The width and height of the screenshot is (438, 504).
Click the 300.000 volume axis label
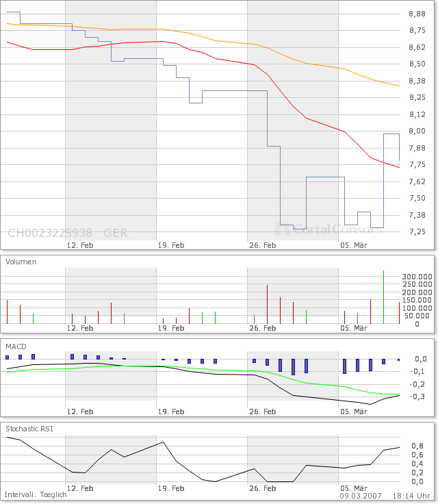417,277
